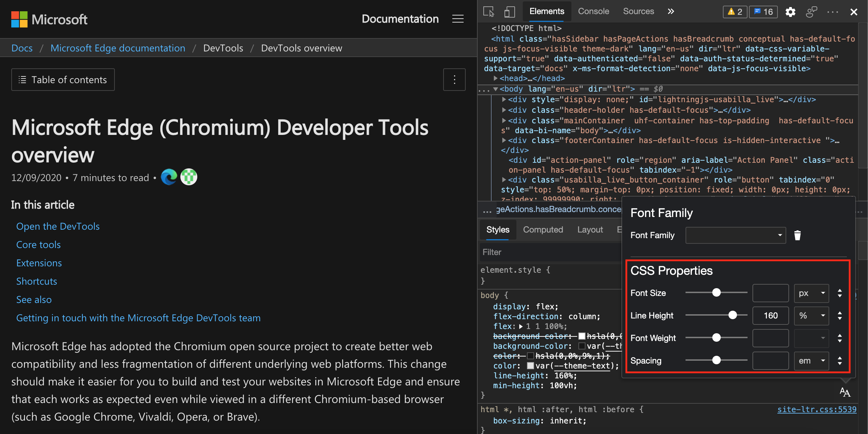Click the element inspector/picker icon
This screenshot has width=868, height=434.
tap(489, 11)
